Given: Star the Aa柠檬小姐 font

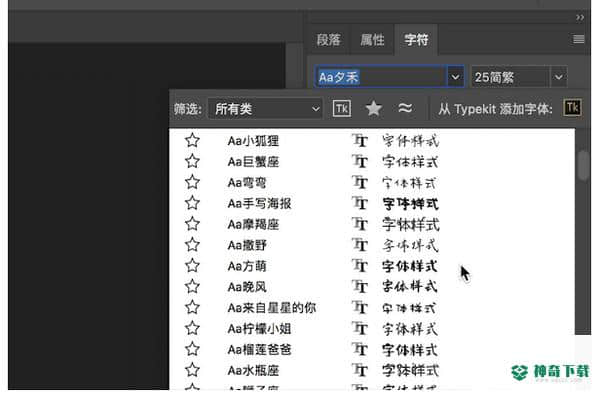Looking at the screenshot, I should click(192, 328).
